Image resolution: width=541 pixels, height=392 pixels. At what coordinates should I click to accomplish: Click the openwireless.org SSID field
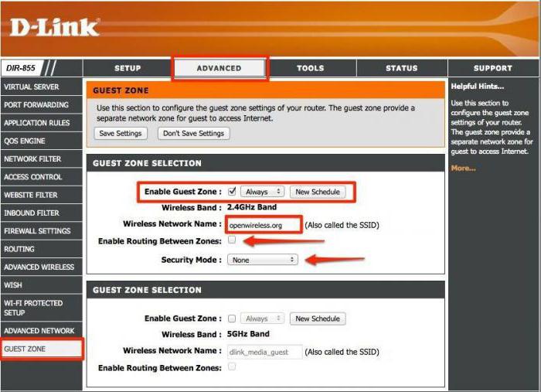pyautogui.click(x=264, y=225)
